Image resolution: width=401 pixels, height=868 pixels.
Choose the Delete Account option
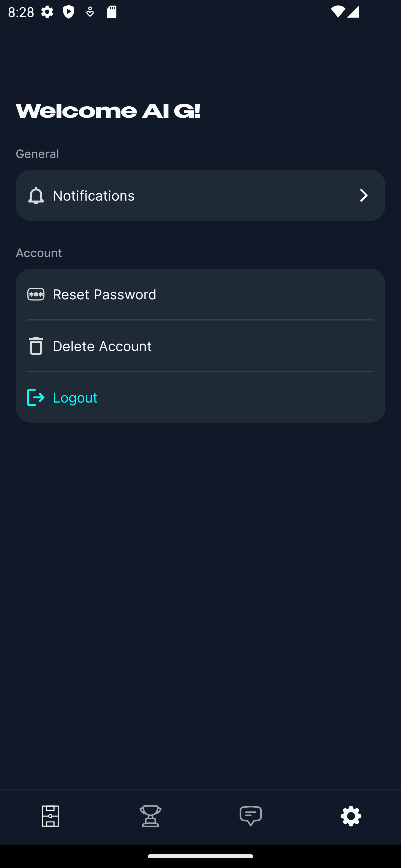[x=200, y=346]
